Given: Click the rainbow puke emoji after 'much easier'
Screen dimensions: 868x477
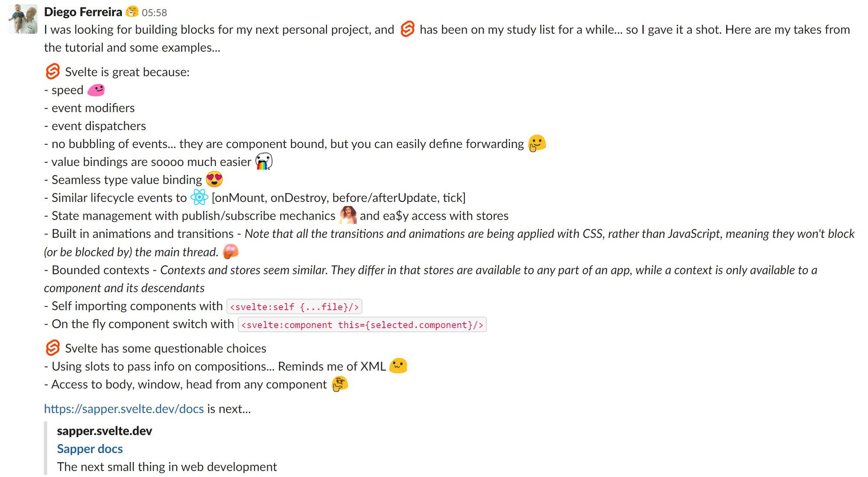Looking at the screenshot, I should point(264,161).
